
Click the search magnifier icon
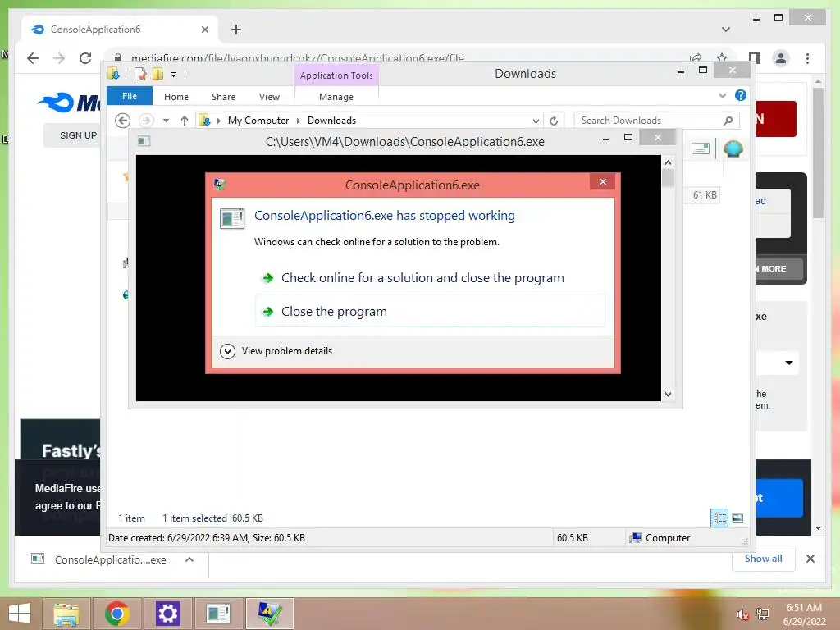(x=728, y=121)
